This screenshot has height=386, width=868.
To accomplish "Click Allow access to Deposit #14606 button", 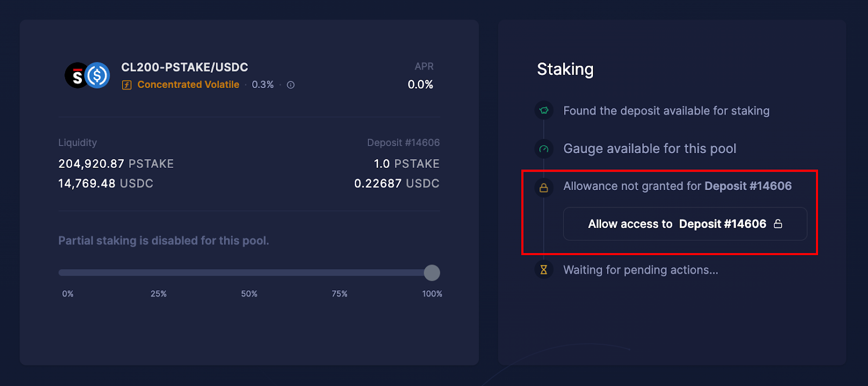I will 685,224.
